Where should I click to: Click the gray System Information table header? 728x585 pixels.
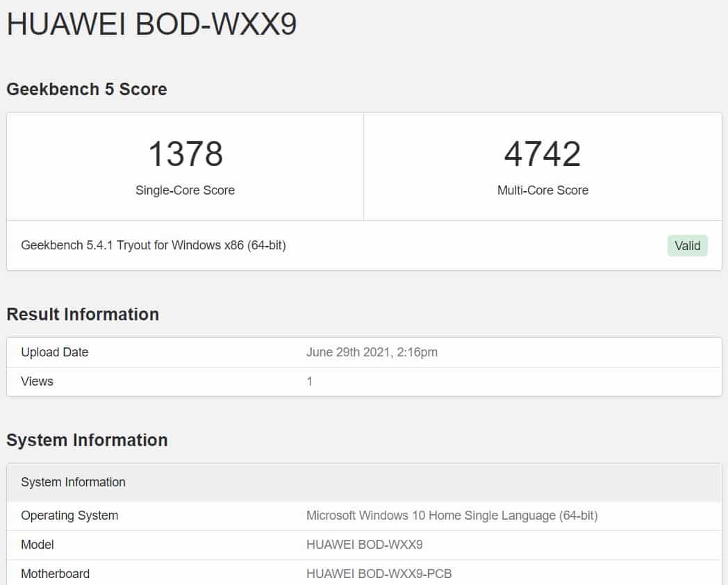(x=74, y=482)
